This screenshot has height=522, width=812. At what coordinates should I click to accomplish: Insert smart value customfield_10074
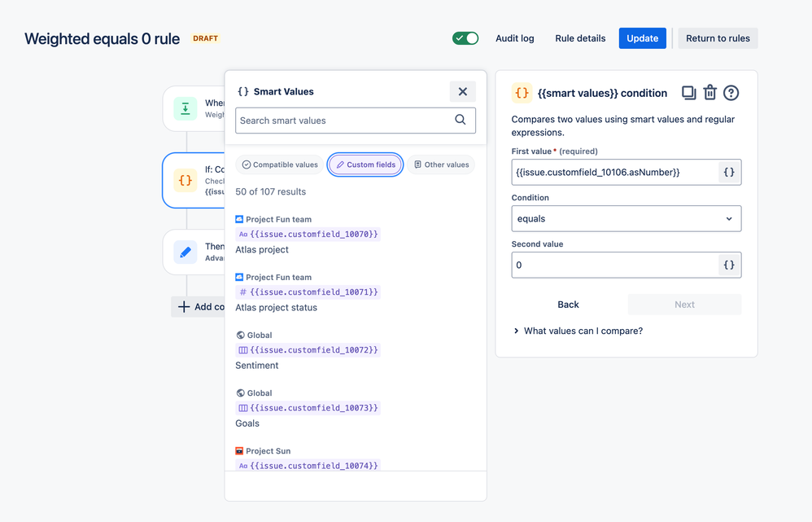point(308,466)
